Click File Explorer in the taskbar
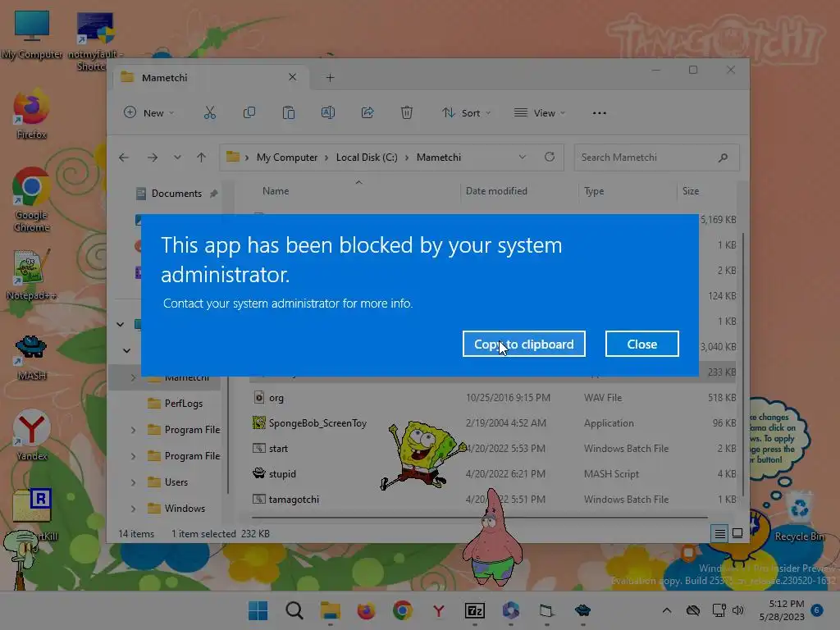The image size is (840, 630). [330, 610]
